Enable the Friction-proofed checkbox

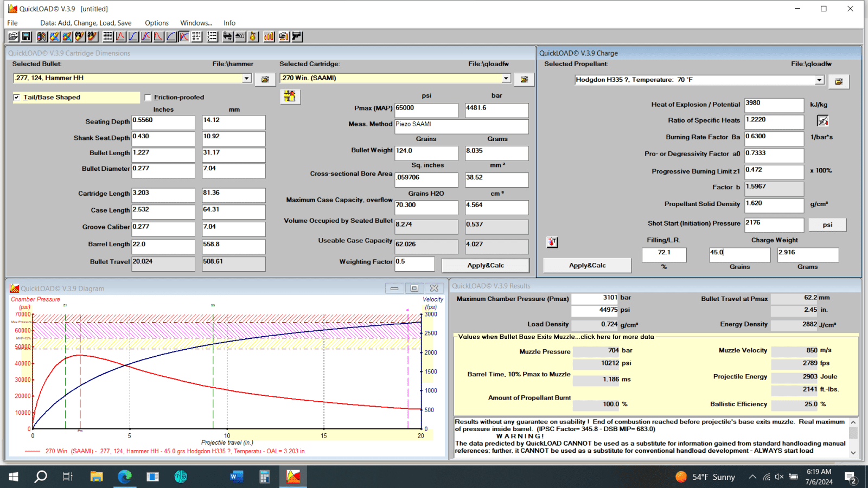148,98
